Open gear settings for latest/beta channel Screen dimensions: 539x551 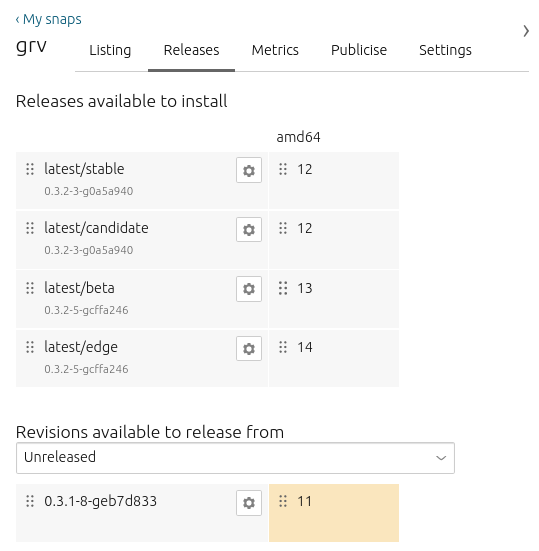[x=249, y=289]
